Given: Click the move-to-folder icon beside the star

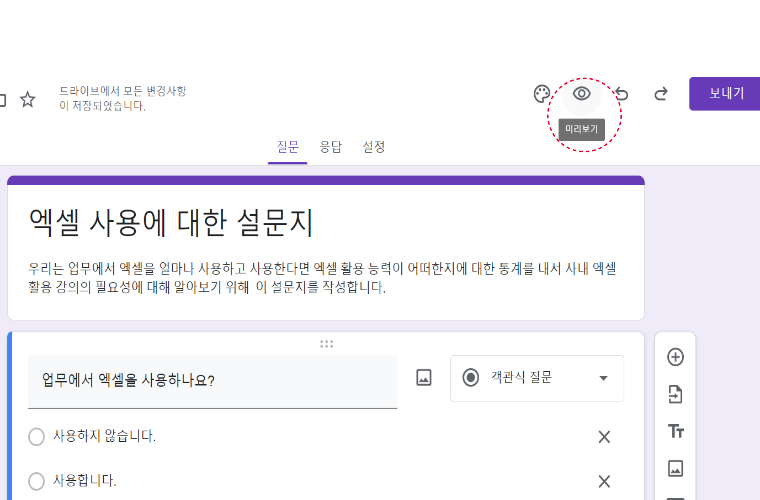Looking at the screenshot, I should pyautogui.click(x=2, y=100).
